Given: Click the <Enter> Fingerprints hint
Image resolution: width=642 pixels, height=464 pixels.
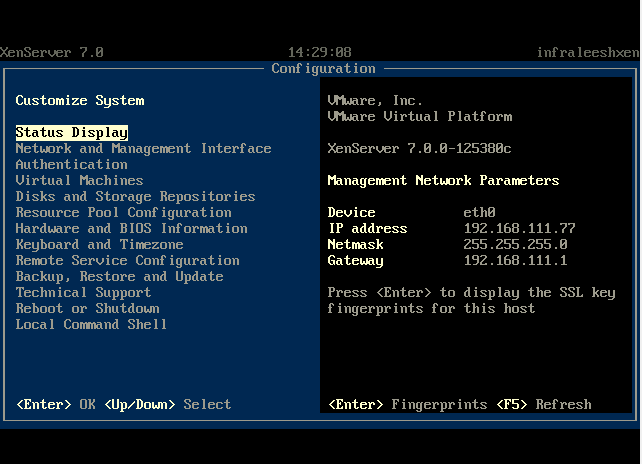Looking at the screenshot, I should [x=408, y=405].
